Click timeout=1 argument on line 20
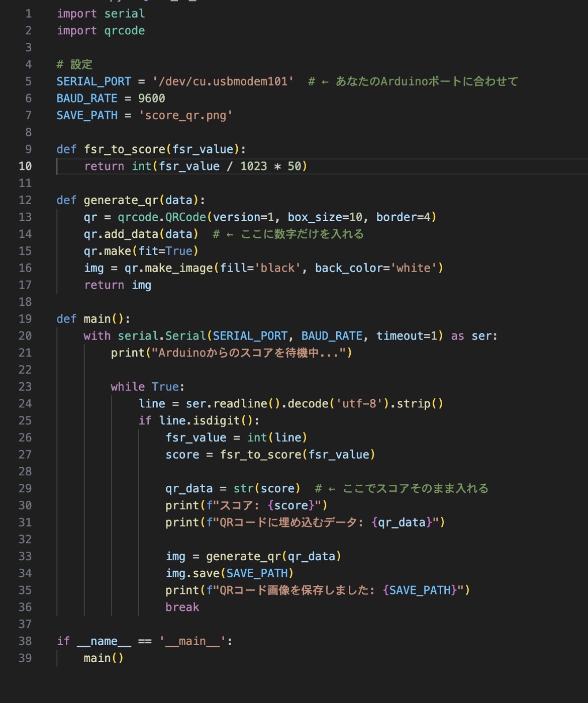The image size is (588, 703). tap(407, 336)
